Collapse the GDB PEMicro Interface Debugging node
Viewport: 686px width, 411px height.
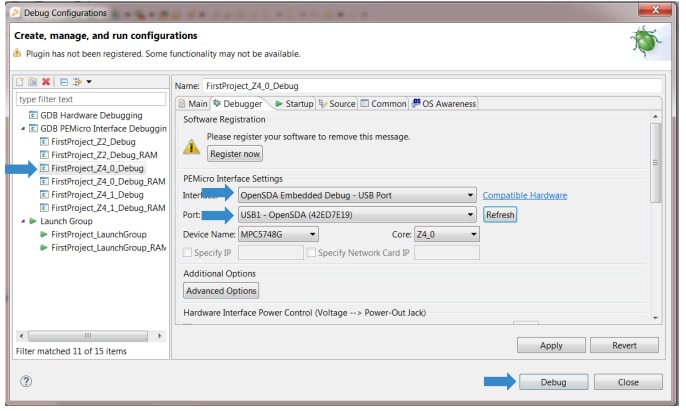[x=23, y=129]
